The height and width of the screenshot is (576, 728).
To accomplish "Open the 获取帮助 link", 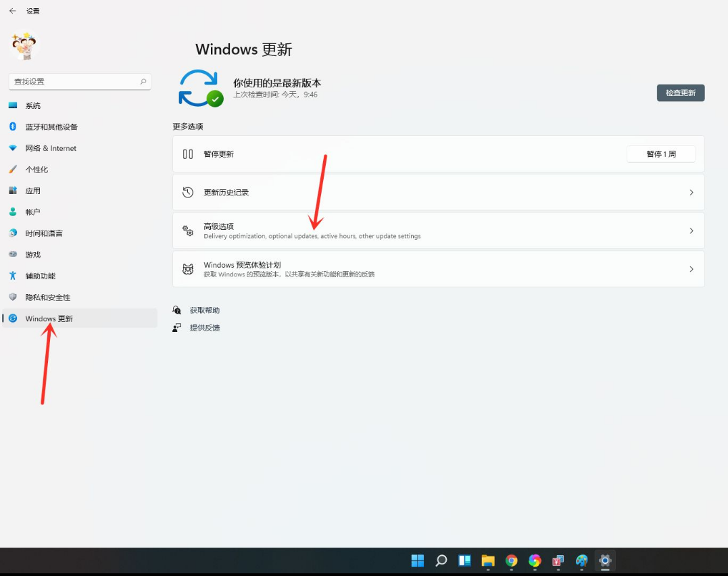I will [x=204, y=310].
